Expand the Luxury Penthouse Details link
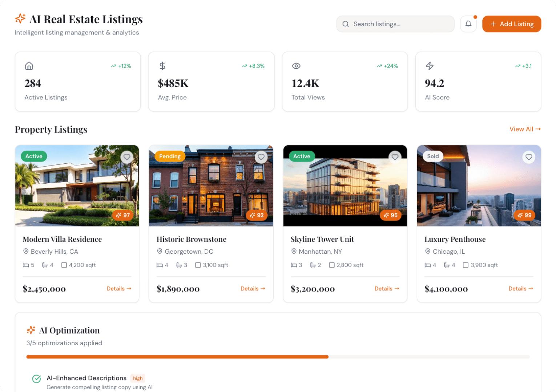 coord(520,289)
